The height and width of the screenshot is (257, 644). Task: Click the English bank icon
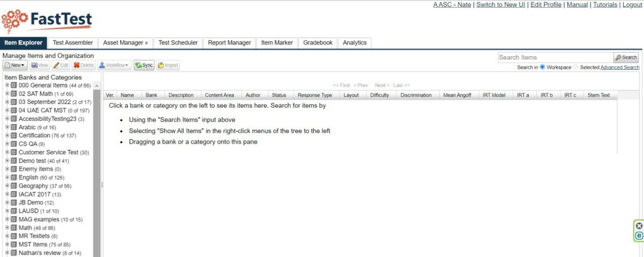pos(14,178)
